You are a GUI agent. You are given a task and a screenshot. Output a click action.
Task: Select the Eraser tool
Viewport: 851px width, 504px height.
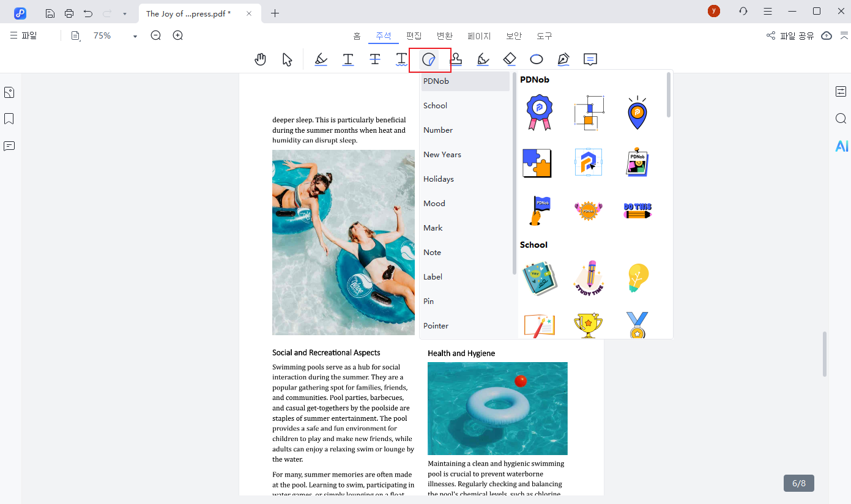(x=509, y=59)
